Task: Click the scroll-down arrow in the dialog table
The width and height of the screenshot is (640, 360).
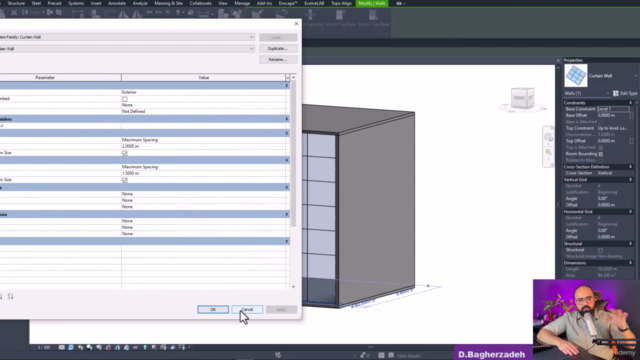Action: pos(293,287)
